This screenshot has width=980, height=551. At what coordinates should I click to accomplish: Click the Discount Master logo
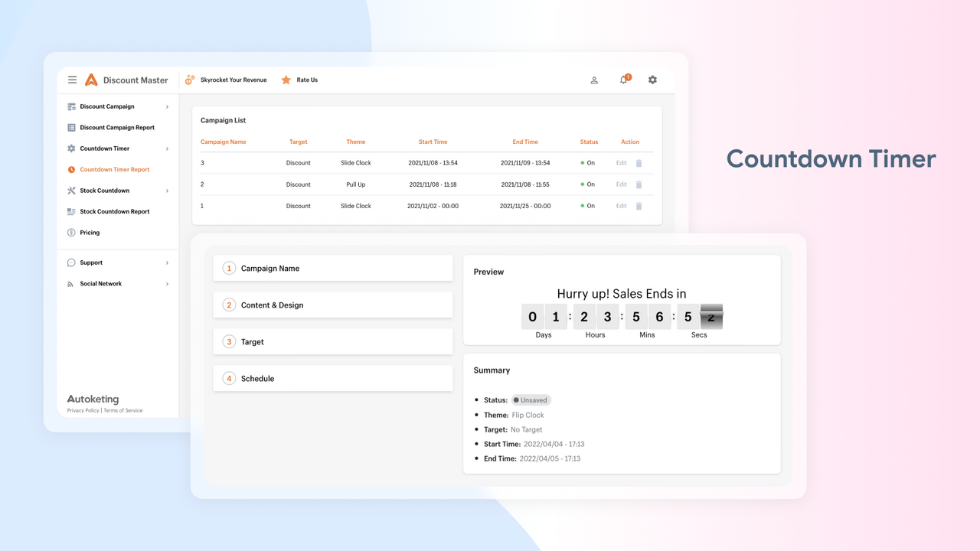[126, 80]
